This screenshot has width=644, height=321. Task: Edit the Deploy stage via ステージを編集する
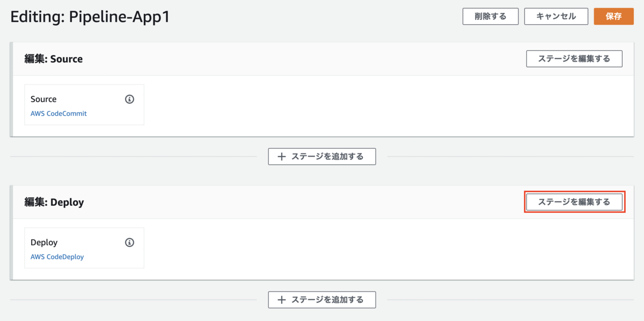574,202
